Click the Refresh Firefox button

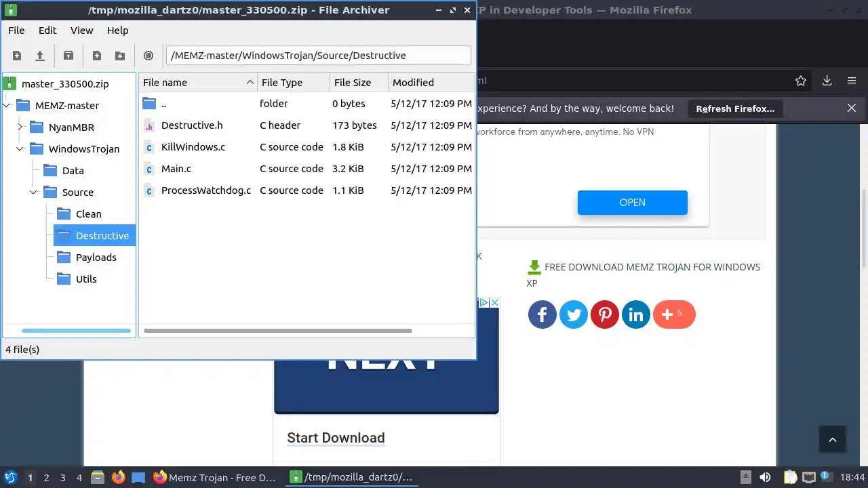(x=735, y=108)
